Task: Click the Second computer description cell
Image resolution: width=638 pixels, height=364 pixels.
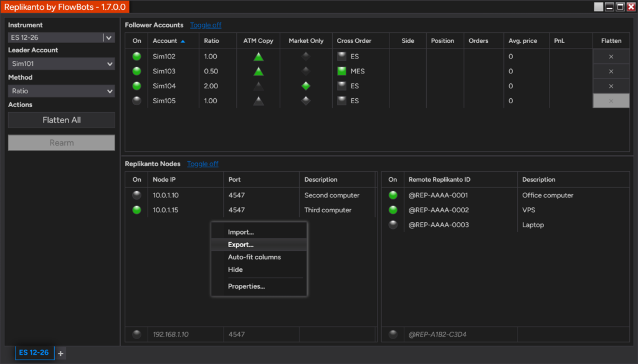Action: (337, 195)
